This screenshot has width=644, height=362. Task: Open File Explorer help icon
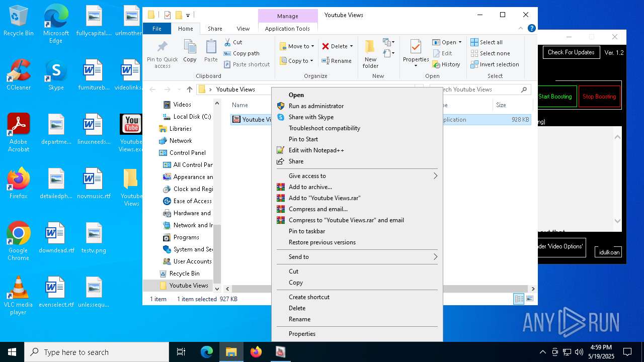[x=532, y=29]
